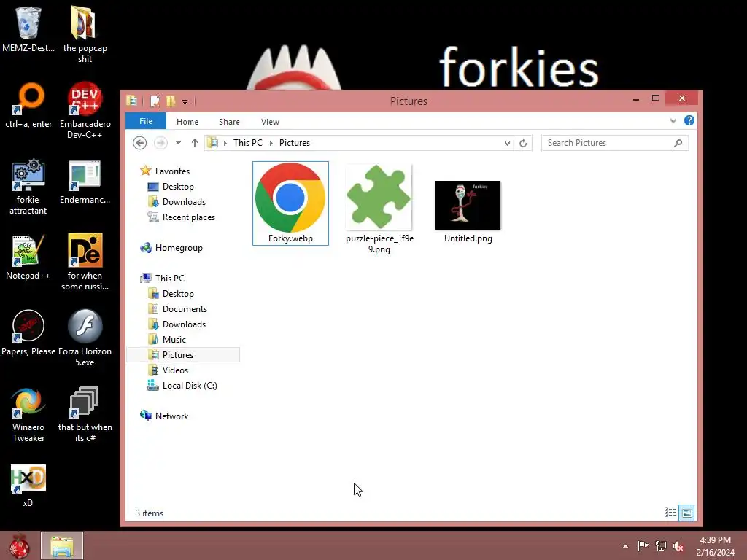Open Local Disk (C:) in the sidebar
This screenshot has width=747, height=560.
coord(182,385)
